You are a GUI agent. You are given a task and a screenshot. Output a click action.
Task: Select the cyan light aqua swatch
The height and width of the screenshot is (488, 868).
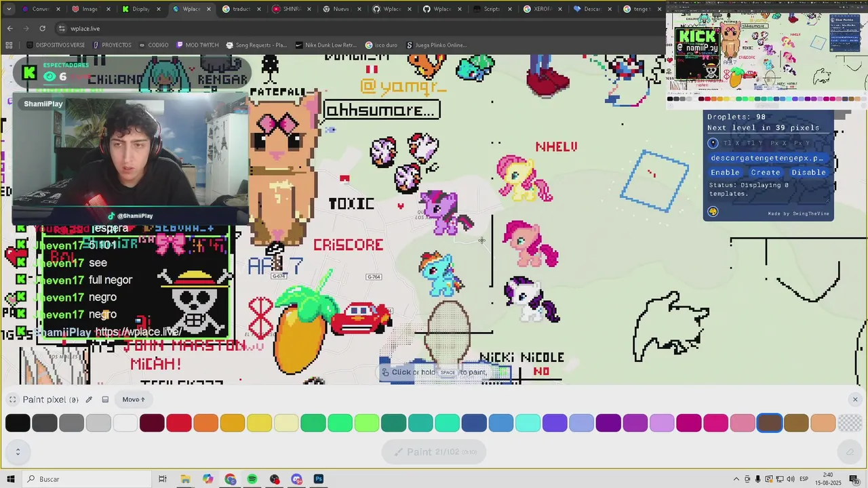[528, 424]
